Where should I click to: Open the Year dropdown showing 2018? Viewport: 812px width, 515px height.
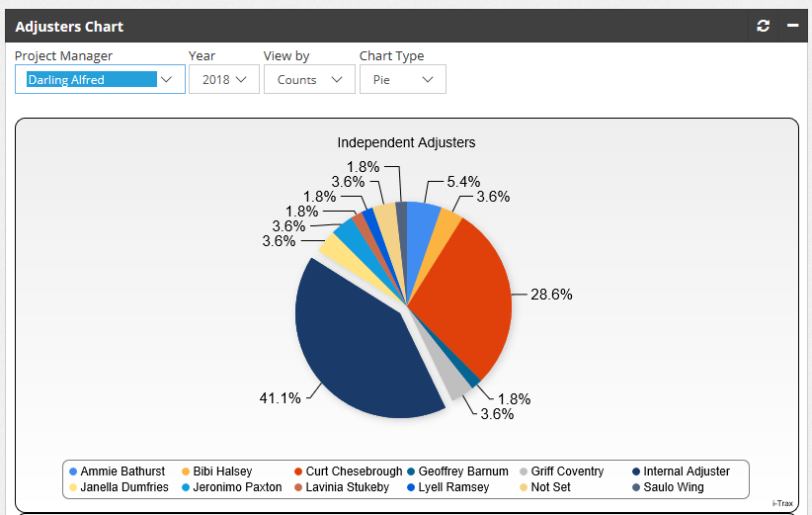224,79
